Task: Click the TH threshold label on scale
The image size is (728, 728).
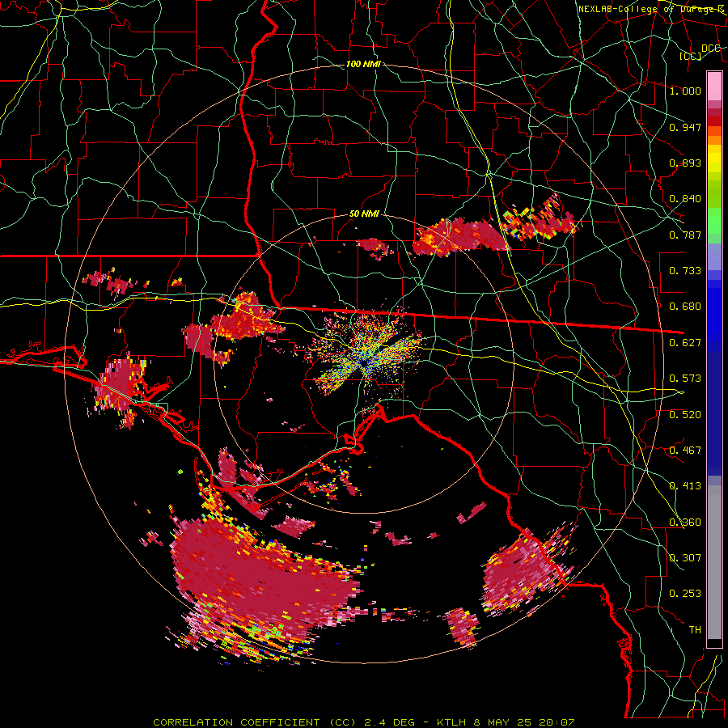Action: pos(695,630)
